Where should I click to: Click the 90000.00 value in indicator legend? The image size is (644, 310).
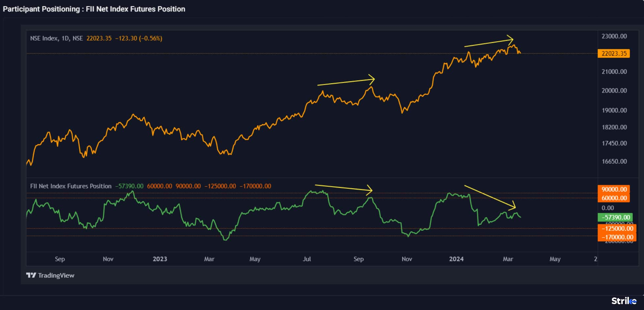188,186
